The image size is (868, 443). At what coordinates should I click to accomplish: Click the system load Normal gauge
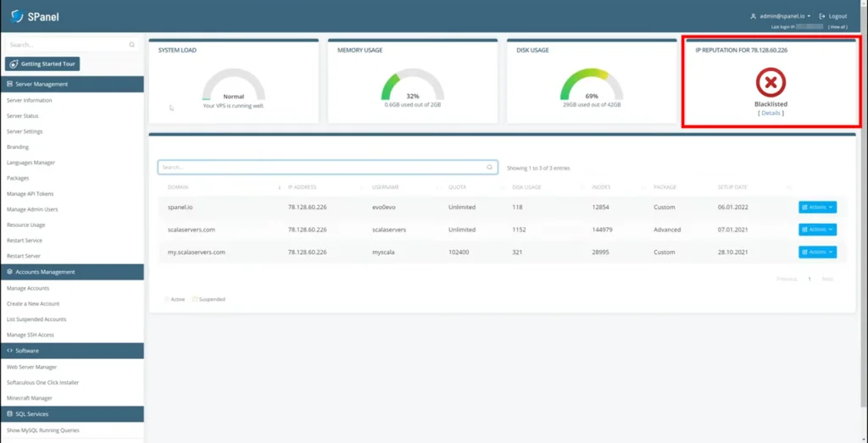pos(234,84)
